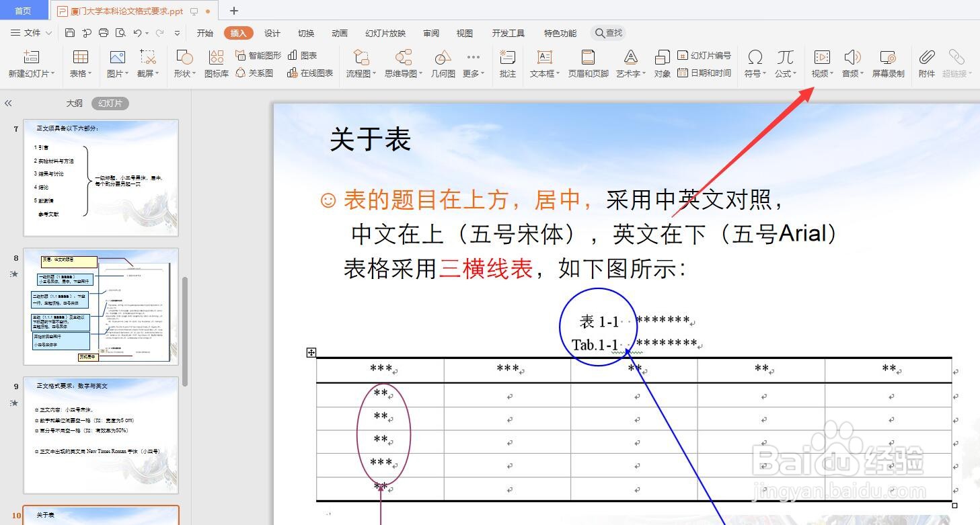Insert slide number (幻灯片编号)
The width and height of the screenshot is (980, 525).
(704, 55)
